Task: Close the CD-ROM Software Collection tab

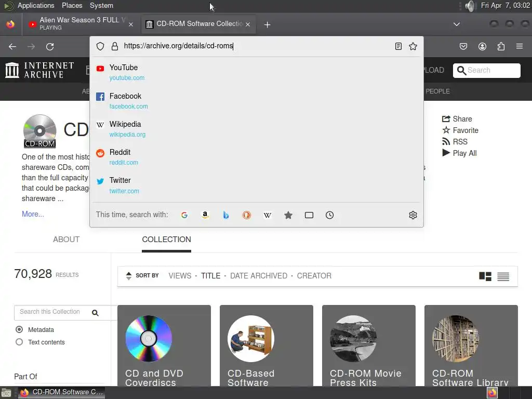Action: point(248,24)
